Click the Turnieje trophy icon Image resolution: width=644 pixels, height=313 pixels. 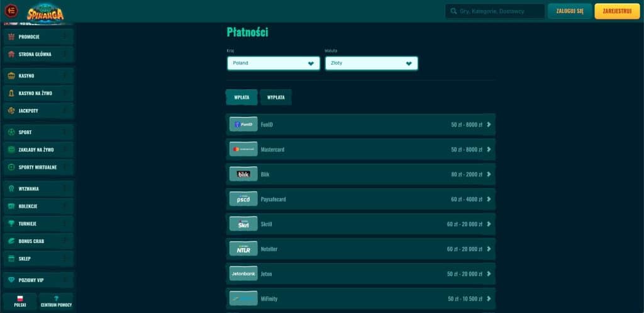(11, 224)
